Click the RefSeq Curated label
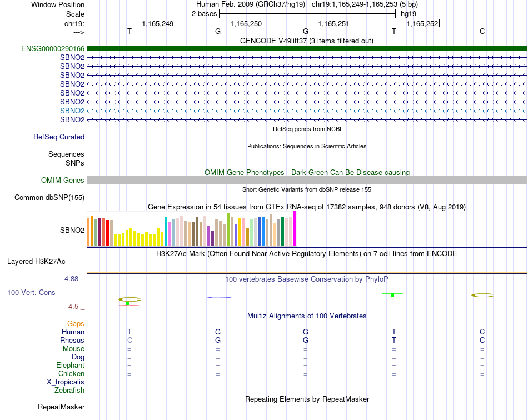 coord(58,137)
